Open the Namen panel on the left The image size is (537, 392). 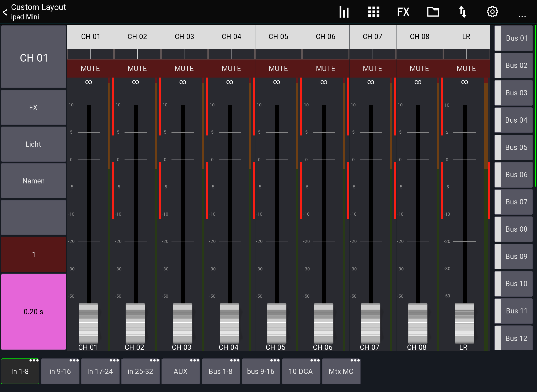coord(34,181)
